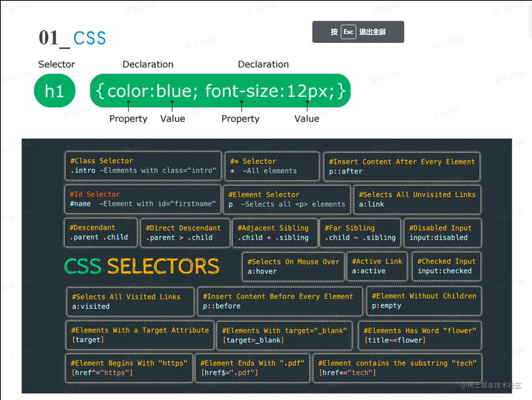Select the '#Checked Input' card

pyautogui.click(x=446, y=266)
